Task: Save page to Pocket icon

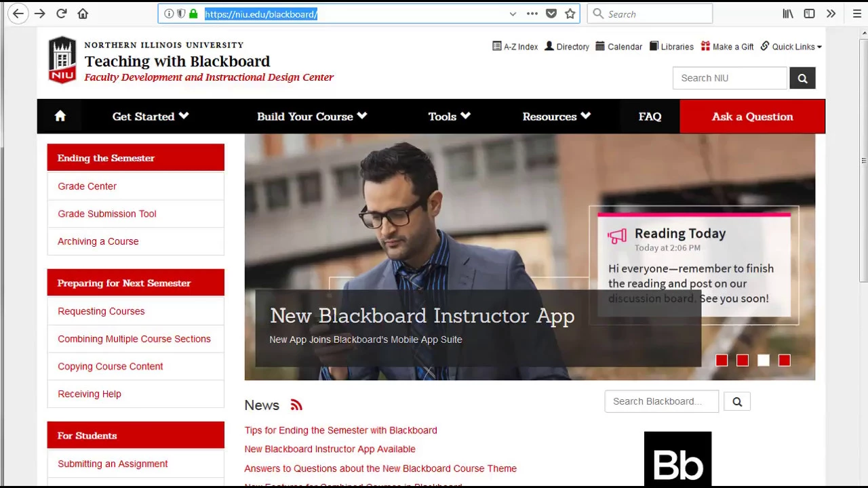Action: point(551,14)
